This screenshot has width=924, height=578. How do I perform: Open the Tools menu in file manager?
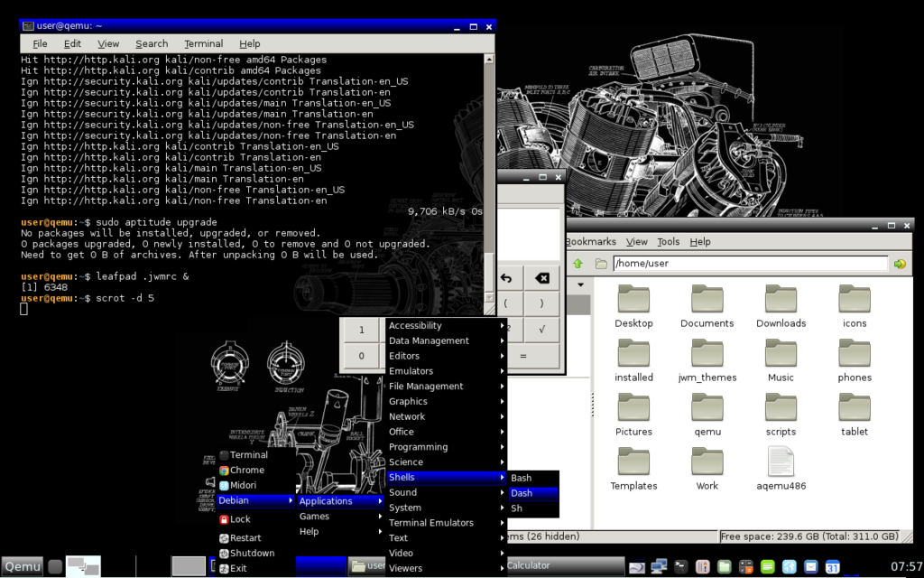tap(668, 241)
